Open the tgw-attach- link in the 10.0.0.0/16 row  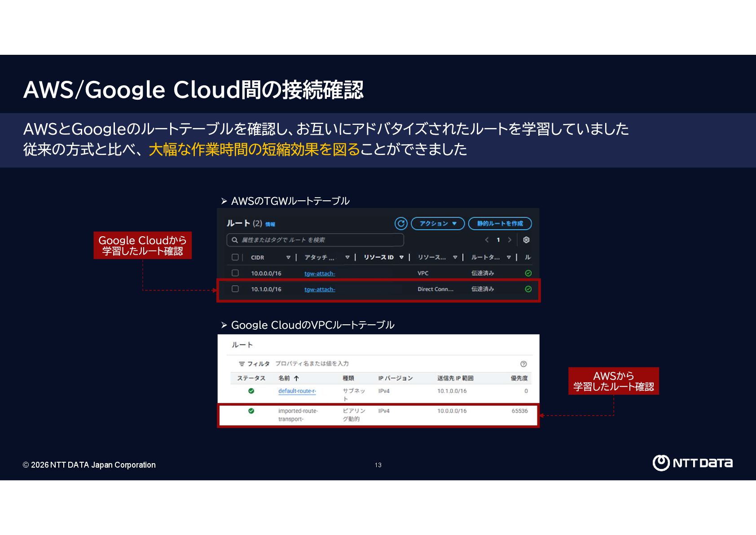tap(320, 274)
